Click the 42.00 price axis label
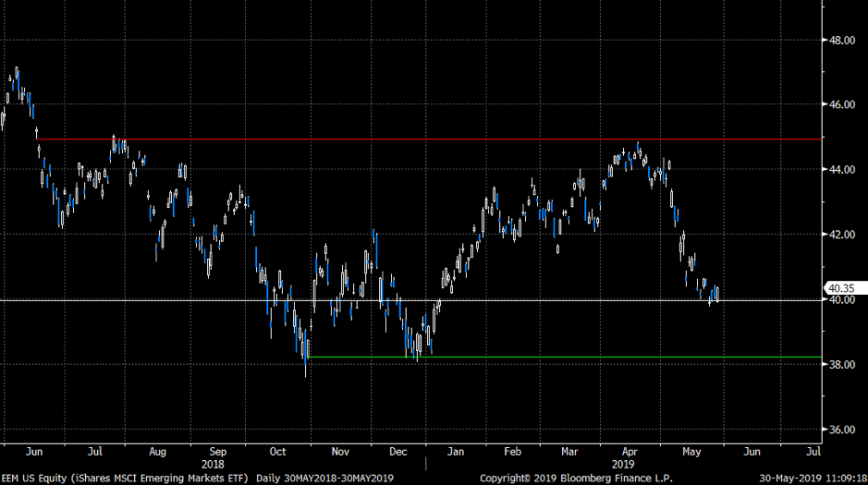 coord(842,235)
